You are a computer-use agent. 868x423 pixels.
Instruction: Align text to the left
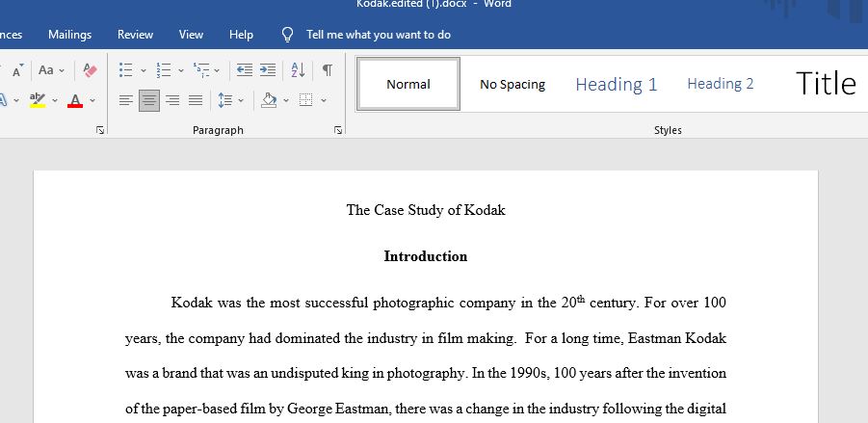click(126, 100)
